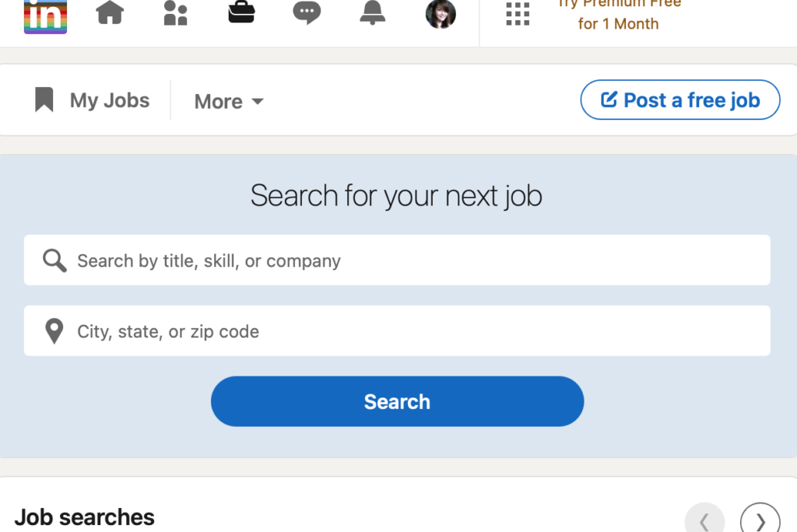Open Messaging chat bubble icon
Image resolution: width=797 pixels, height=532 pixels.
coord(307,12)
